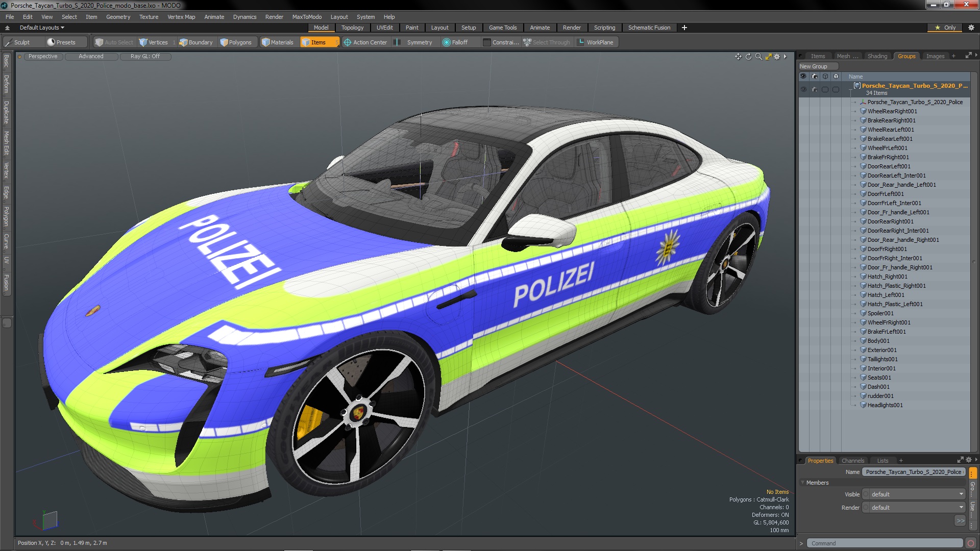Open the Images tab
980x551 pixels.
point(935,56)
